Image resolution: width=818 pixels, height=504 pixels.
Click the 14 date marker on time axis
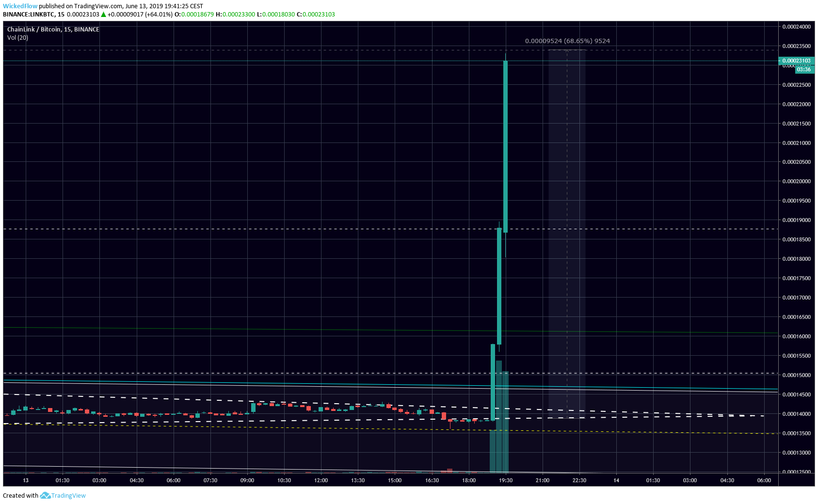(x=616, y=480)
